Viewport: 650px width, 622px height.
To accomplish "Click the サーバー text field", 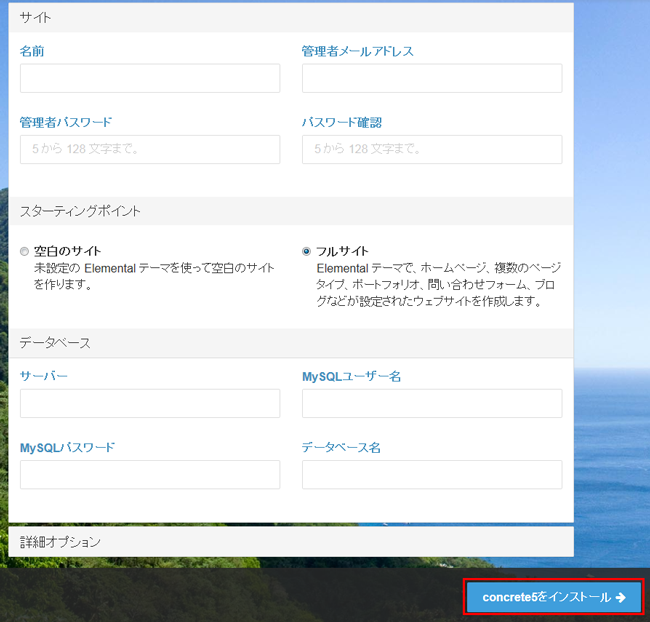I will click(x=150, y=404).
